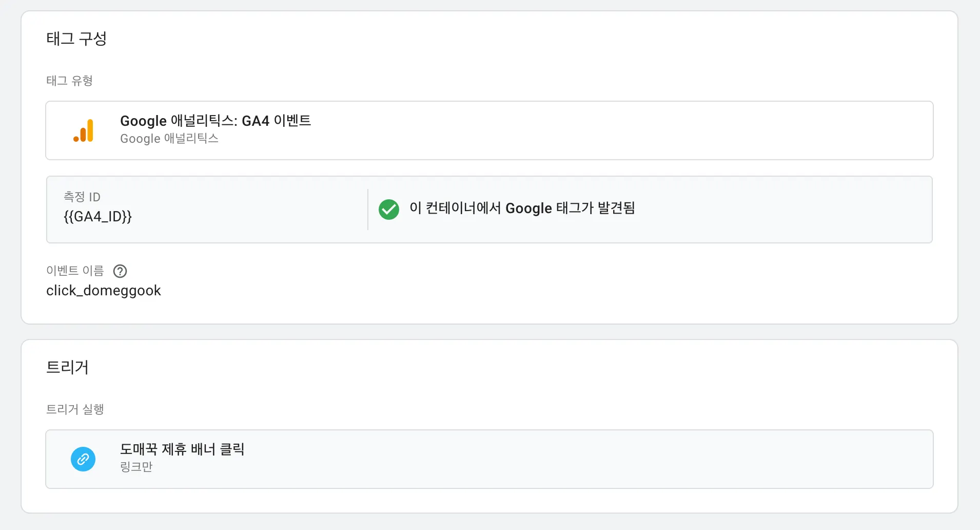The height and width of the screenshot is (530, 980).
Task: Click the 'Google 태그가 발견됨' status message
Action: pos(522,209)
